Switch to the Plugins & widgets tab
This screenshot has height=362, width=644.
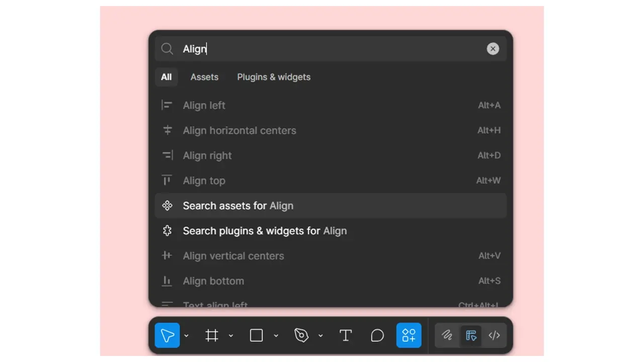pos(274,77)
